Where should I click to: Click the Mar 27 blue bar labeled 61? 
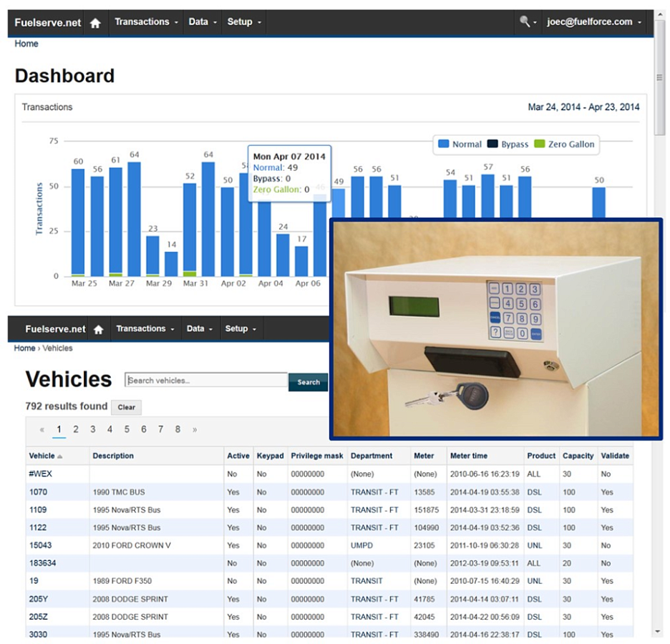pos(116,221)
